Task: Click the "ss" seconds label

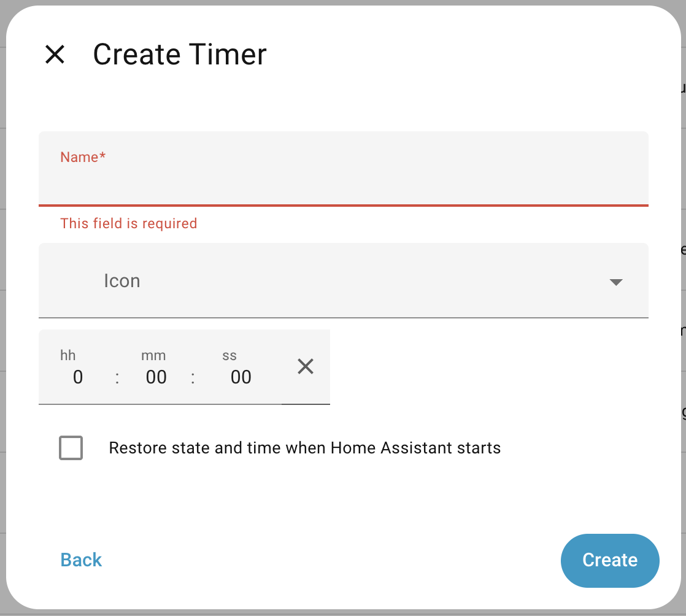Action: [229, 355]
